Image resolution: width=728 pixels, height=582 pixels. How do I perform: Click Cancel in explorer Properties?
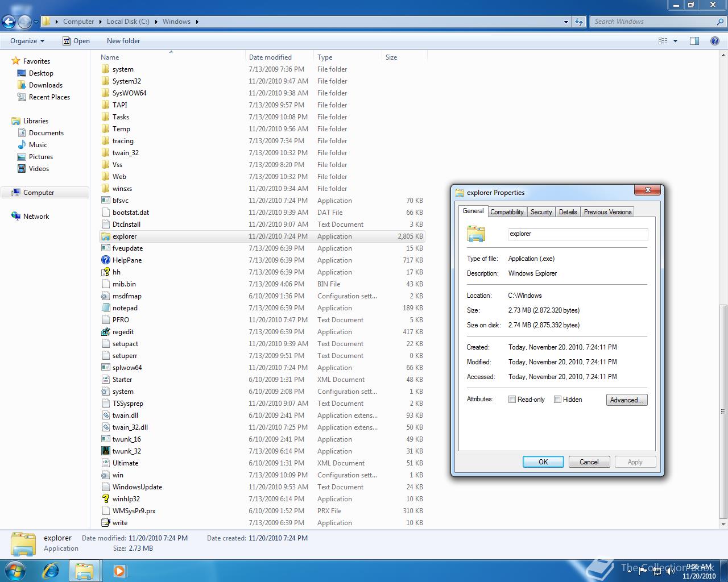tap(589, 462)
